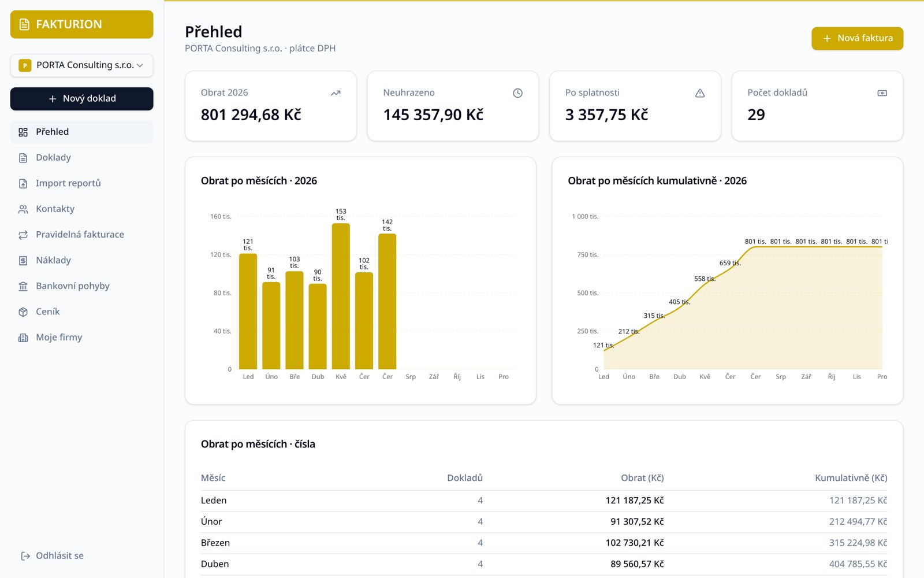Viewport: 924px width, 578px height.
Task: Click the Import reportů upload icon
Action: point(23,184)
